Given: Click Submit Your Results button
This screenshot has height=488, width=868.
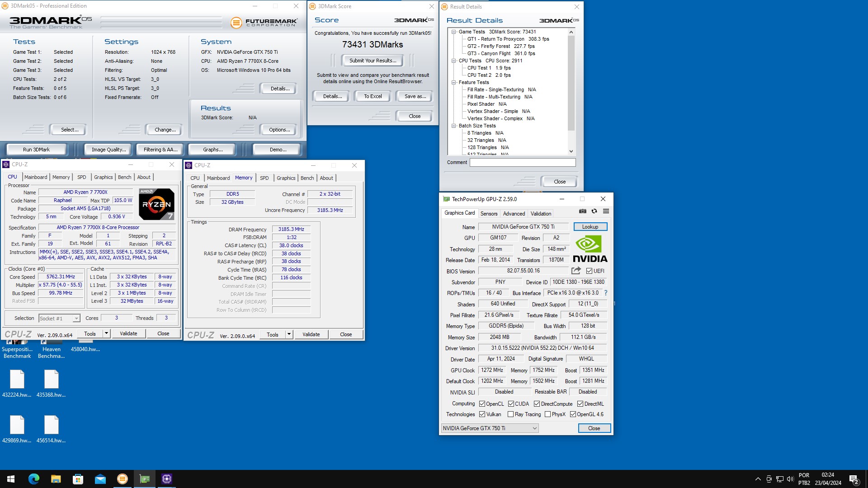Looking at the screenshot, I should pyautogui.click(x=373, y=61).
